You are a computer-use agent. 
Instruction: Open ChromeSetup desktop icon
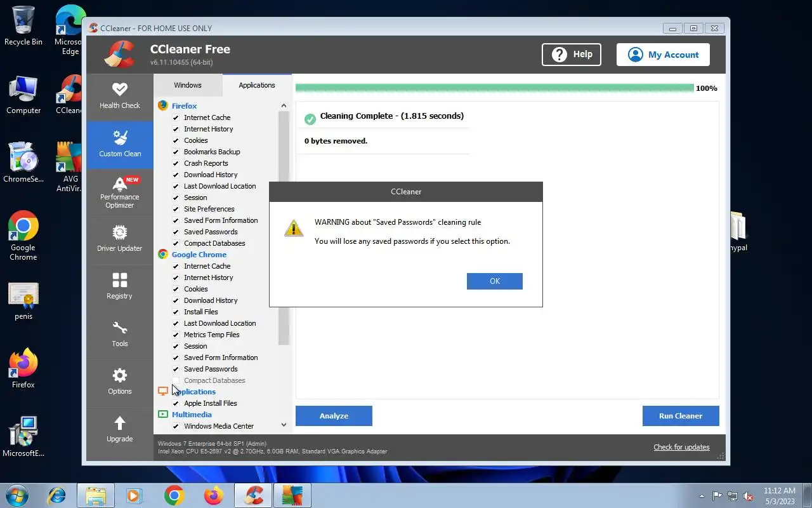coord(23,163)
